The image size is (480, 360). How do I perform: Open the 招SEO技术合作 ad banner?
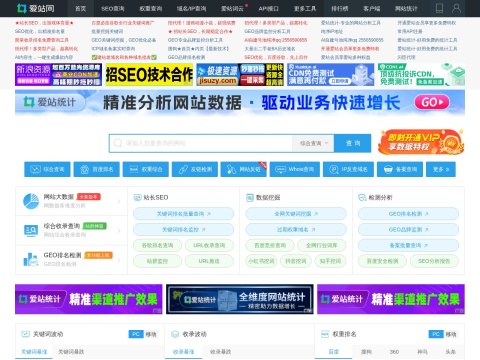point(149,75)
